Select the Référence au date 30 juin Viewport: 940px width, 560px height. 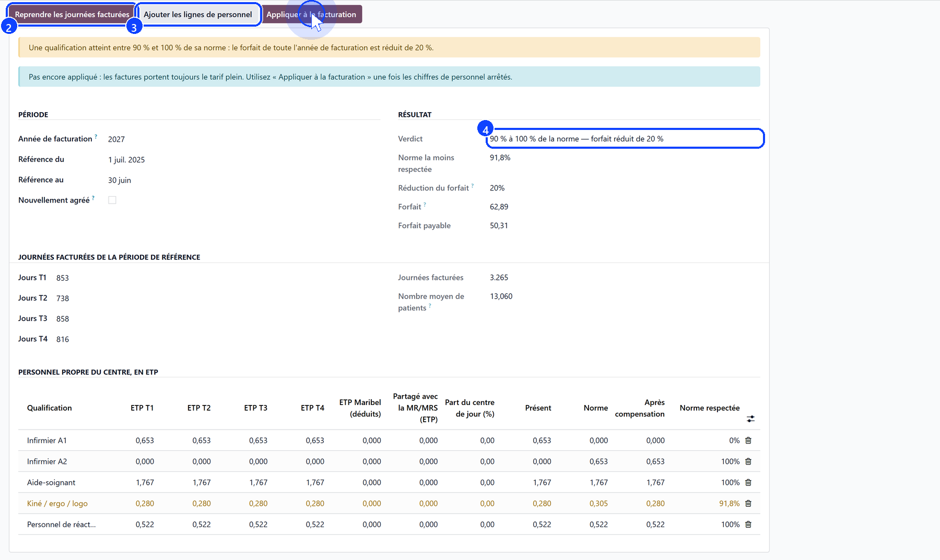[x=120, y=180]
